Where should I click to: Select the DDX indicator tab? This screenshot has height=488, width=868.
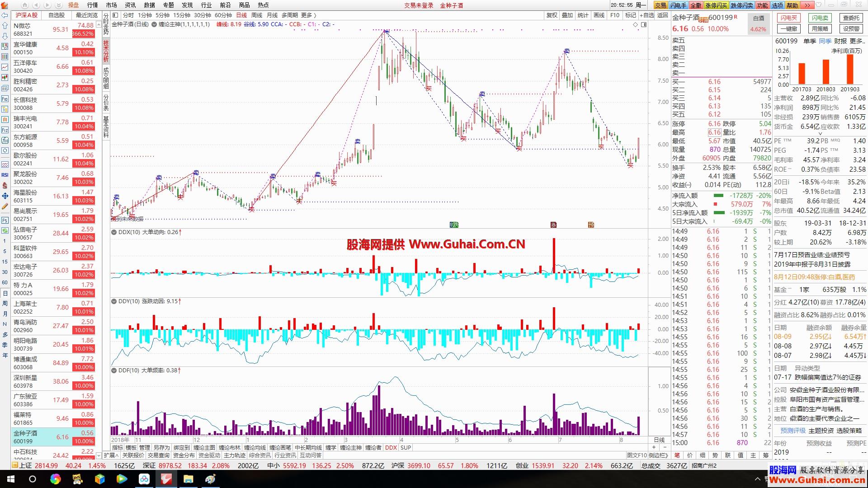[391, 448]
